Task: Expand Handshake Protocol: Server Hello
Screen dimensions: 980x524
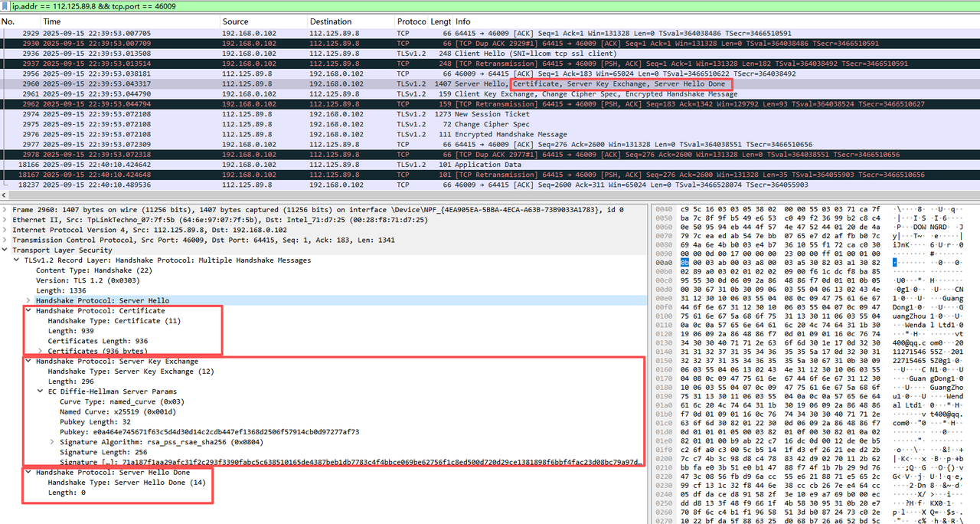Action: coord(29,300)
